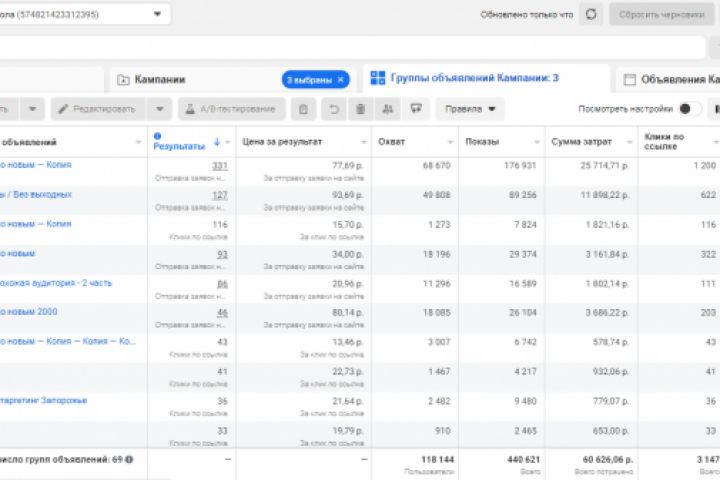Click the blue sort arrow beside Результаты
This screenshot has height=480, width=720.
point(217,142)
